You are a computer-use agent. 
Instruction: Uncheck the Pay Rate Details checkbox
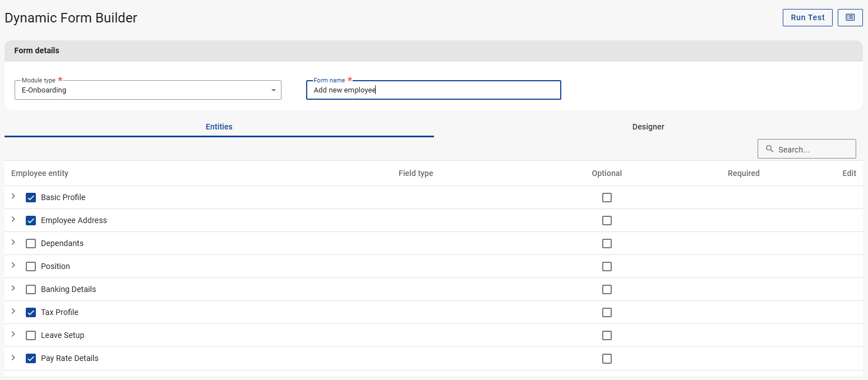(31, 359)
